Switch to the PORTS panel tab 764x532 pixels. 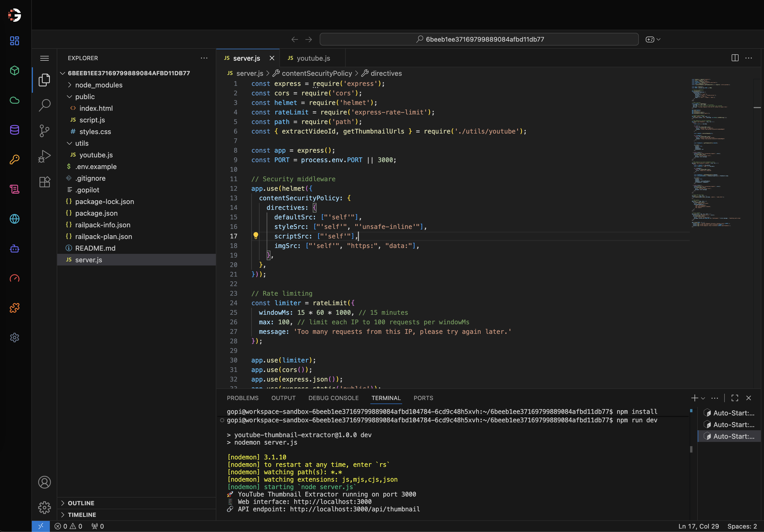423,398
